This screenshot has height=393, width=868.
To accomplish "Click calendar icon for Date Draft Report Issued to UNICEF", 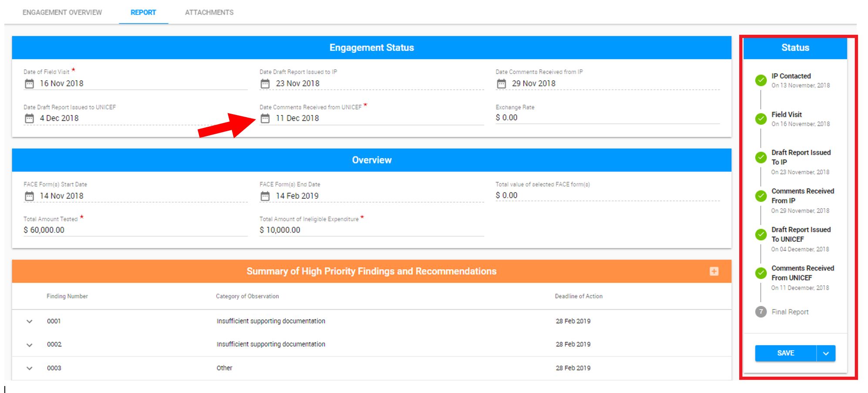I will [x=29, y=119].
